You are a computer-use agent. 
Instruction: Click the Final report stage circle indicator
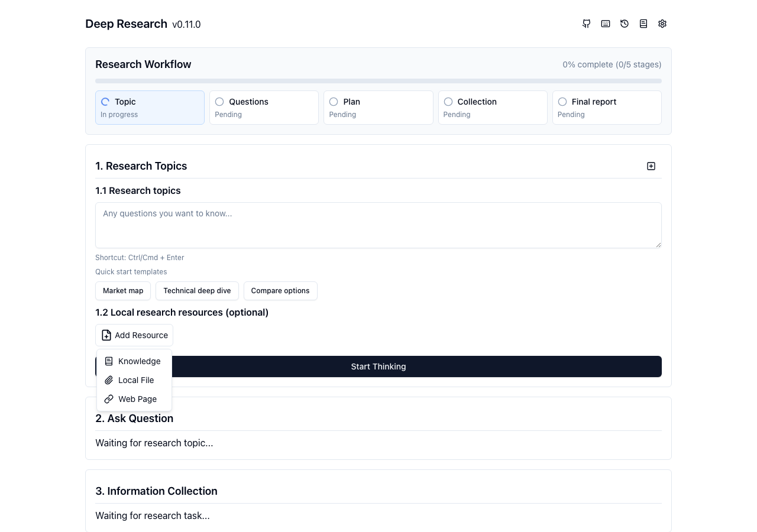pyautogui.click(x=562, y=102)
